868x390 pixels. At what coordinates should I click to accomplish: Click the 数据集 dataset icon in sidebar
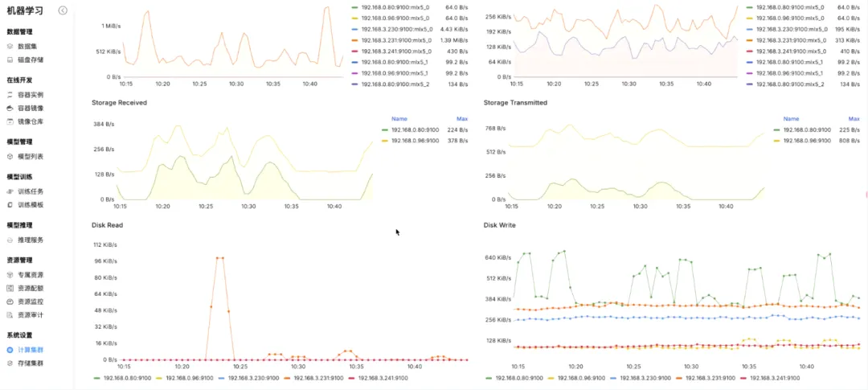coord(10,47)
